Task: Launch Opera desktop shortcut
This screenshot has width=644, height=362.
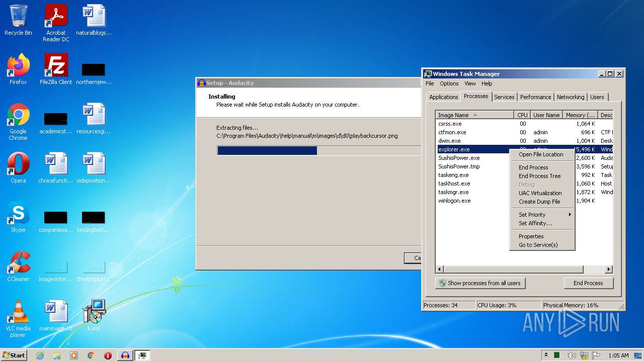Action: tap(18, 168)
